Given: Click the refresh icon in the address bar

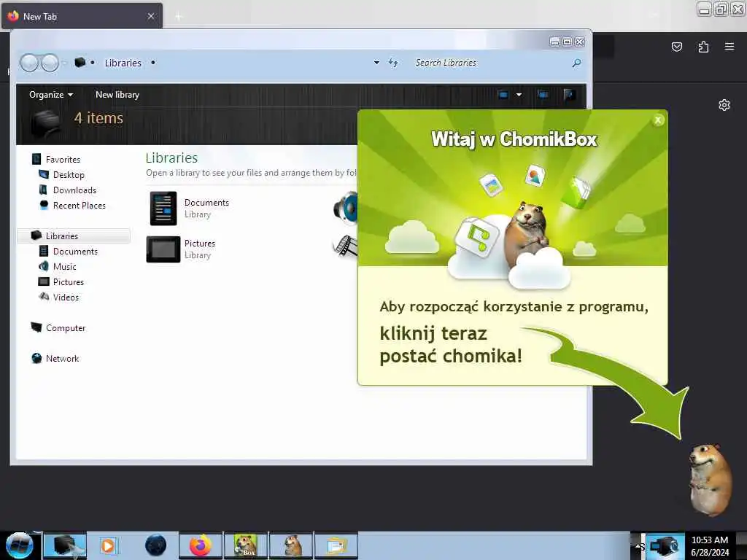Looking at the screenshot, I should [393, 63].
